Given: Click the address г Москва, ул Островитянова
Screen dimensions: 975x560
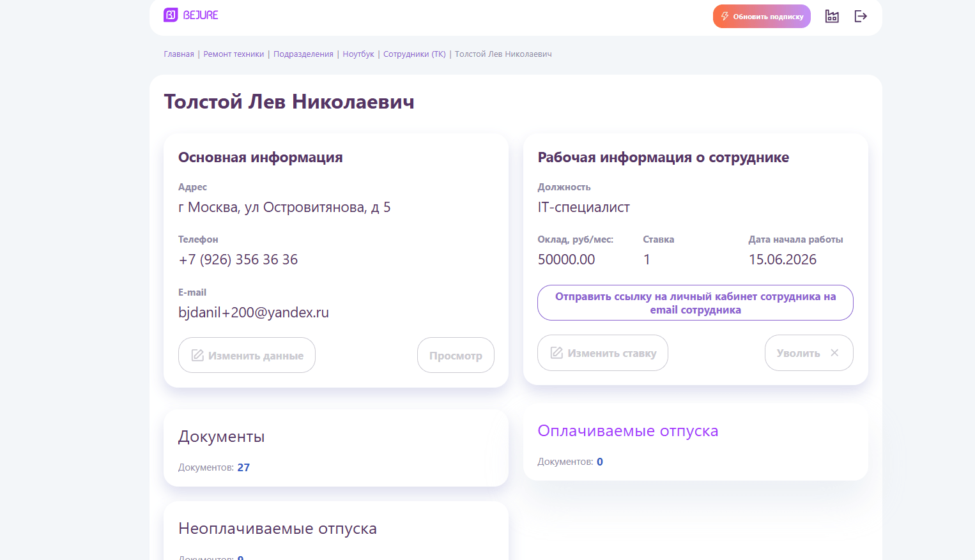Looking at the screenshot, I should (x=284, y=208).
